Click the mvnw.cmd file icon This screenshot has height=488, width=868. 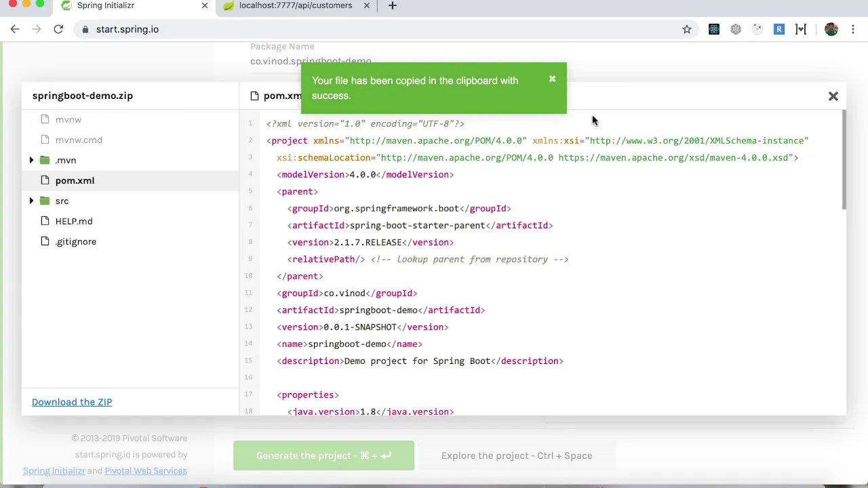click(45, 140)
